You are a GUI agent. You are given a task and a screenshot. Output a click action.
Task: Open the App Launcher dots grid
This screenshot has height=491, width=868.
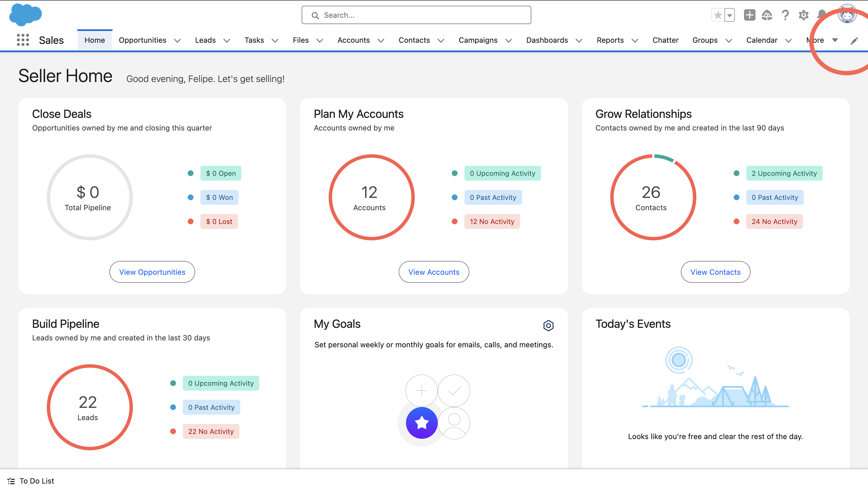pos(23,40)
